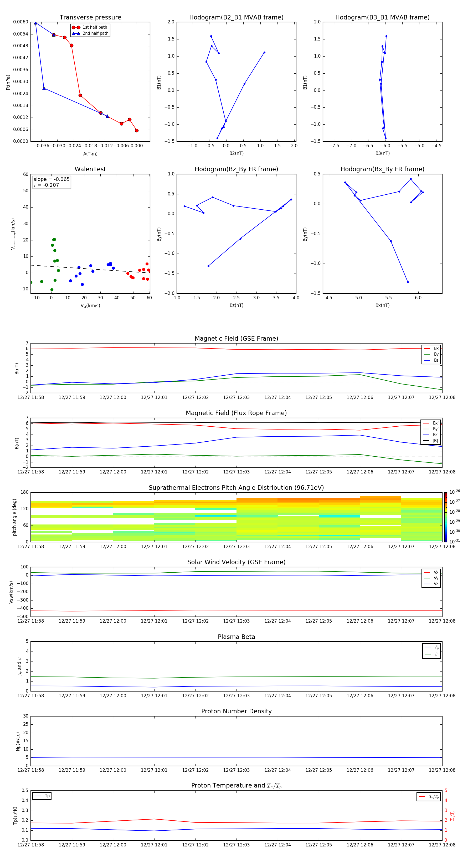
Task: Click the 'Tp' legend entry
Action: (42, 796)
